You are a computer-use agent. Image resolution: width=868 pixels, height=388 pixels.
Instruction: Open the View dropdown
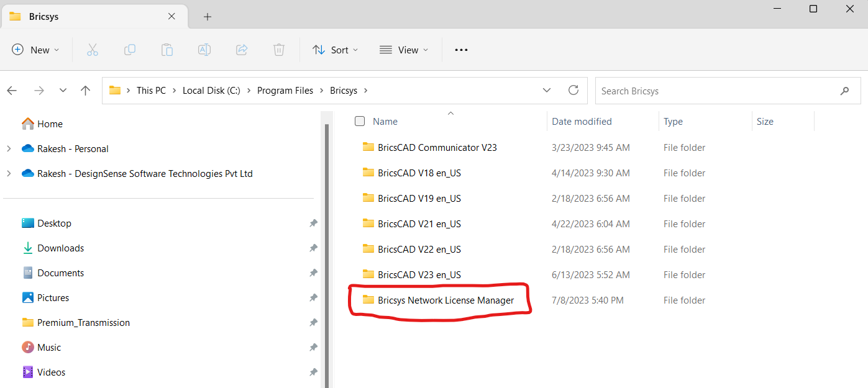tap(404, 50)
